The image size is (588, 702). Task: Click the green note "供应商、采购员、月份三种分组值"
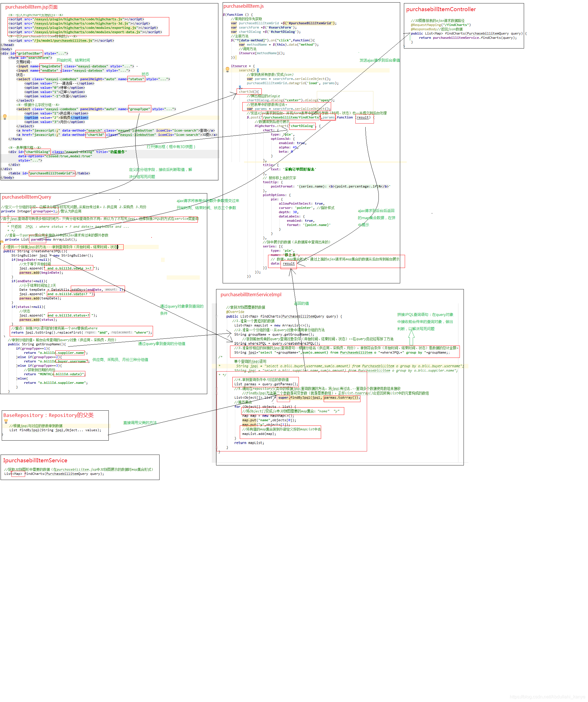120,360
